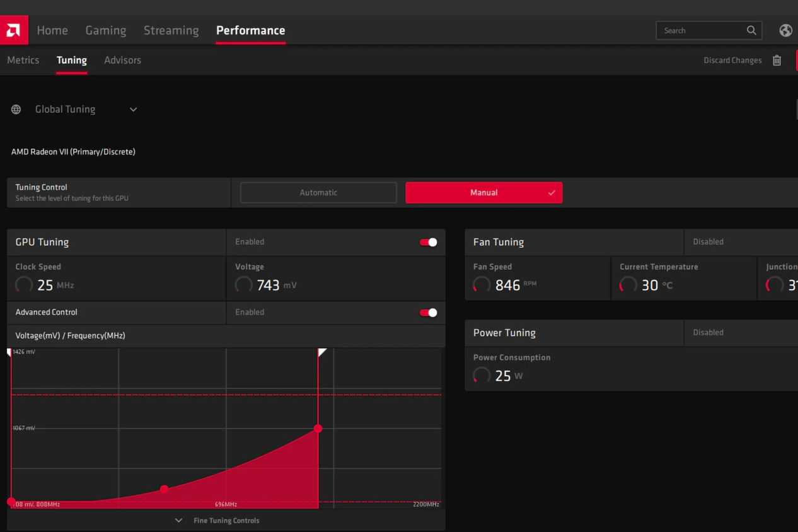
Task: Click the 2200MHz axis label
Action: point(426,504)
